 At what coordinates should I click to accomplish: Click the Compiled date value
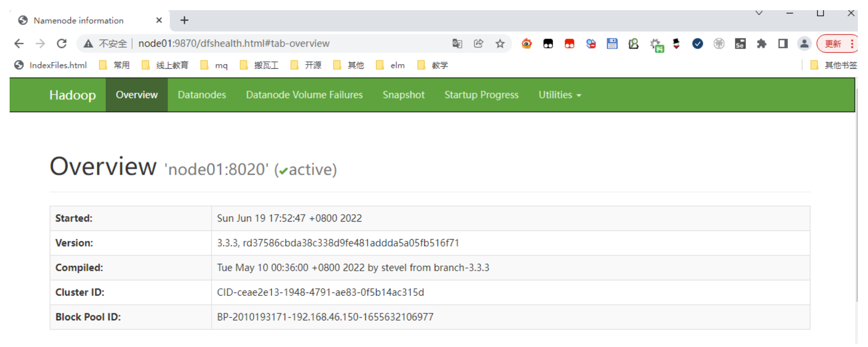353,267
